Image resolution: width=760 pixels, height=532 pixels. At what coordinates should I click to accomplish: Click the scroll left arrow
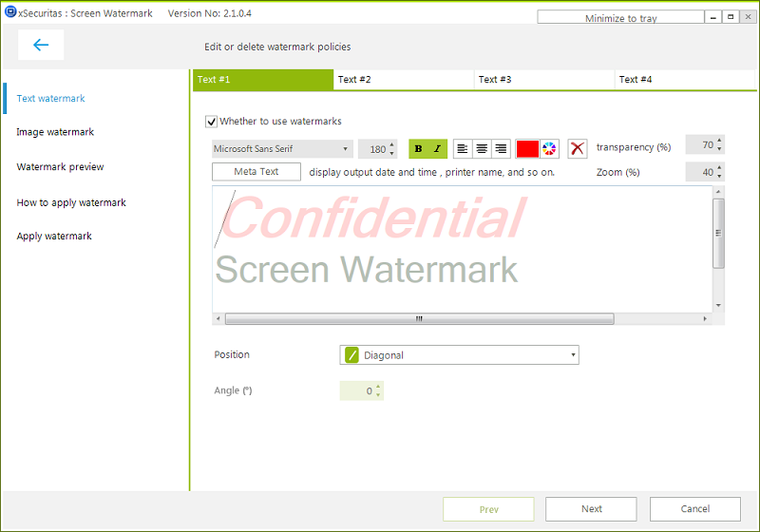tap(218, 319)
